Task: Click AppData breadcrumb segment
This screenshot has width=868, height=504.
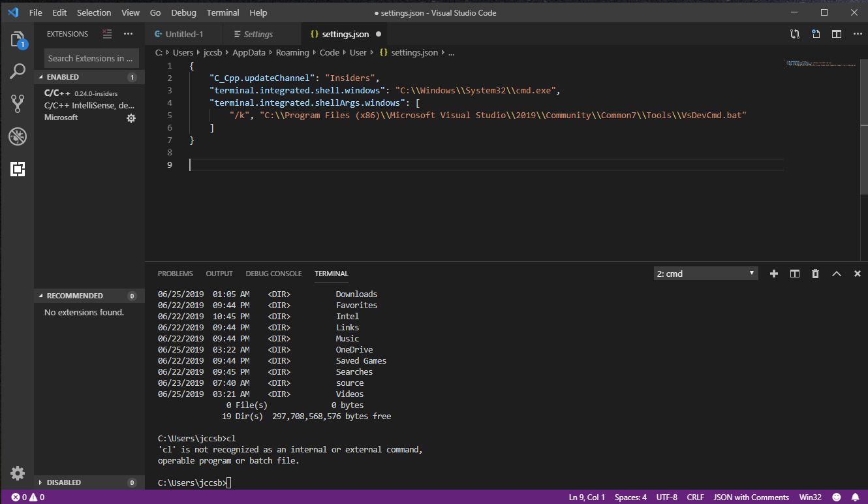Action: (249, 52)
